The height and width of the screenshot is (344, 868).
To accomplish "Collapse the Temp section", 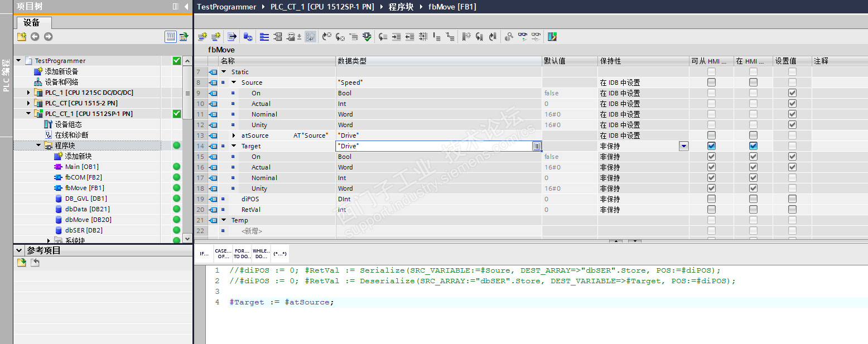I will (x=224, y=220).
